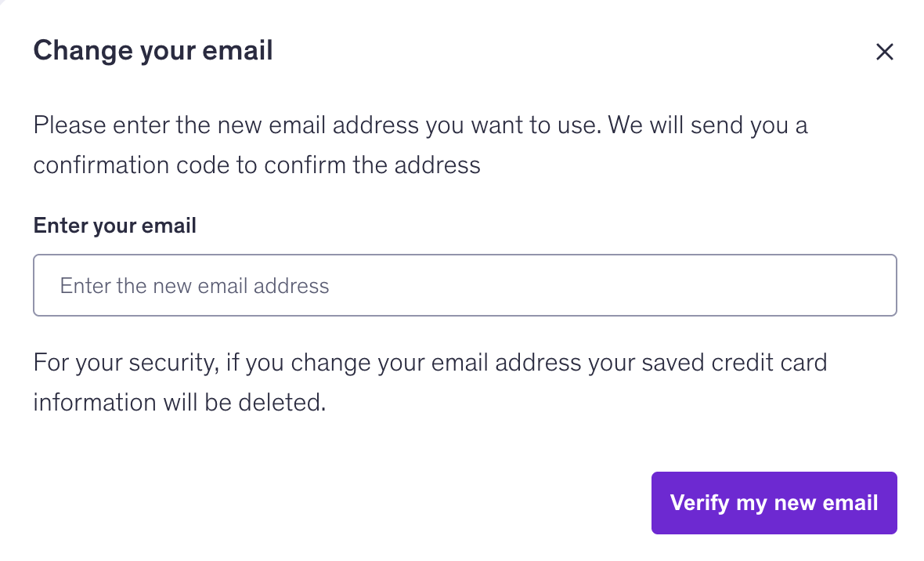Place cursor in the email placeholder text
This screenshot has width=924, height=561.
click(194, 286)
